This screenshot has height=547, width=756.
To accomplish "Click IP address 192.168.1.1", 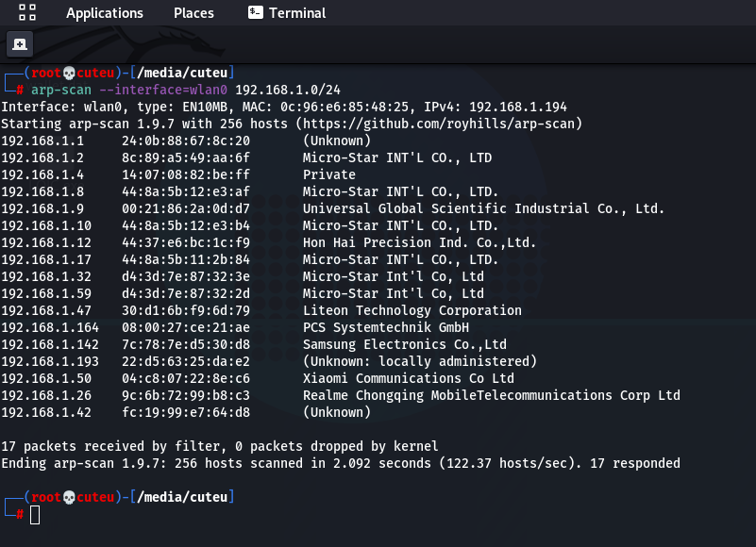I will [x=42, y=141].
